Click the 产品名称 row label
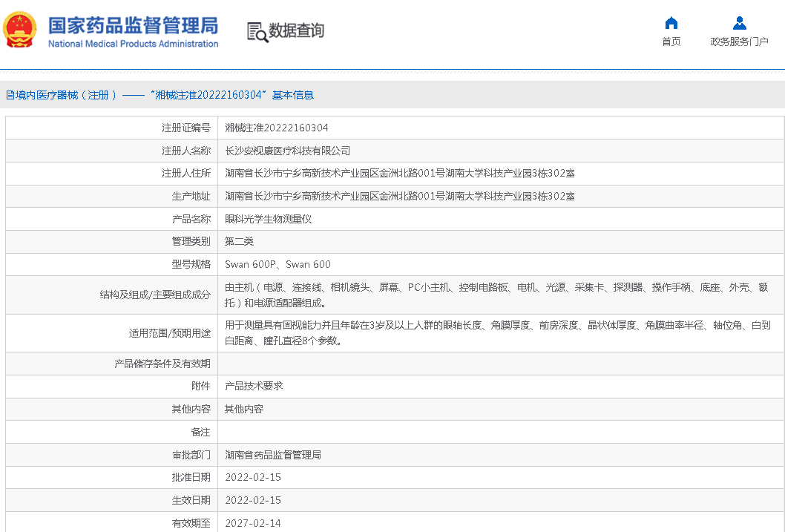The height and width of the screenshot is (532, 785). 191,219
